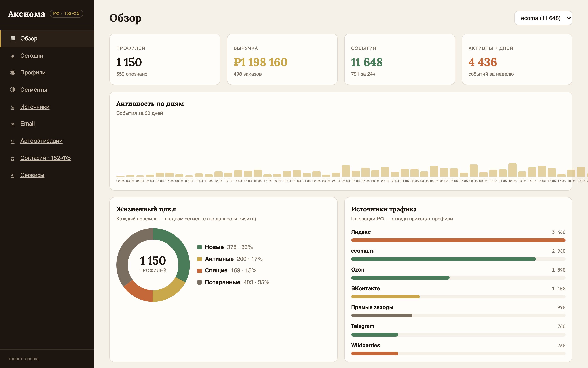Open the ecoma (11 648) tenant dropdown
The image size is (588, 368).
pyautogui.click(x=543, y=18)
